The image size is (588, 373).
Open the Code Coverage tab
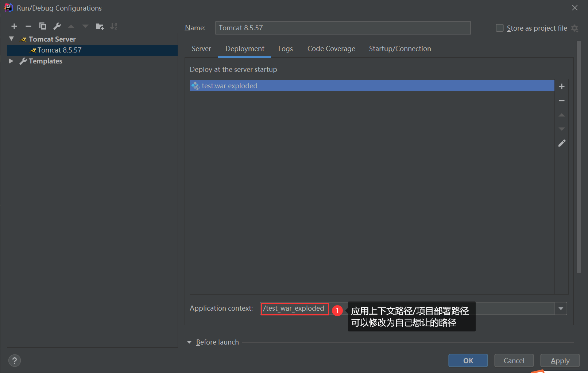(331, 48)
